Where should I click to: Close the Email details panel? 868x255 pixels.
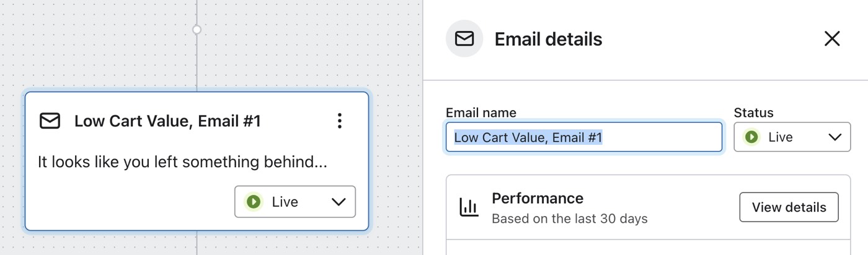pos(831,39)
